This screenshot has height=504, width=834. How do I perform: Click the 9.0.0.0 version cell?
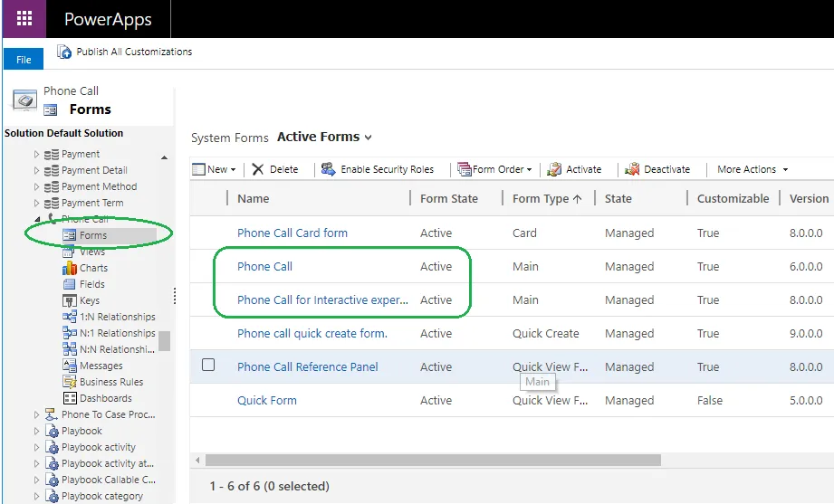pyautogui.click(x=806, y=333)
